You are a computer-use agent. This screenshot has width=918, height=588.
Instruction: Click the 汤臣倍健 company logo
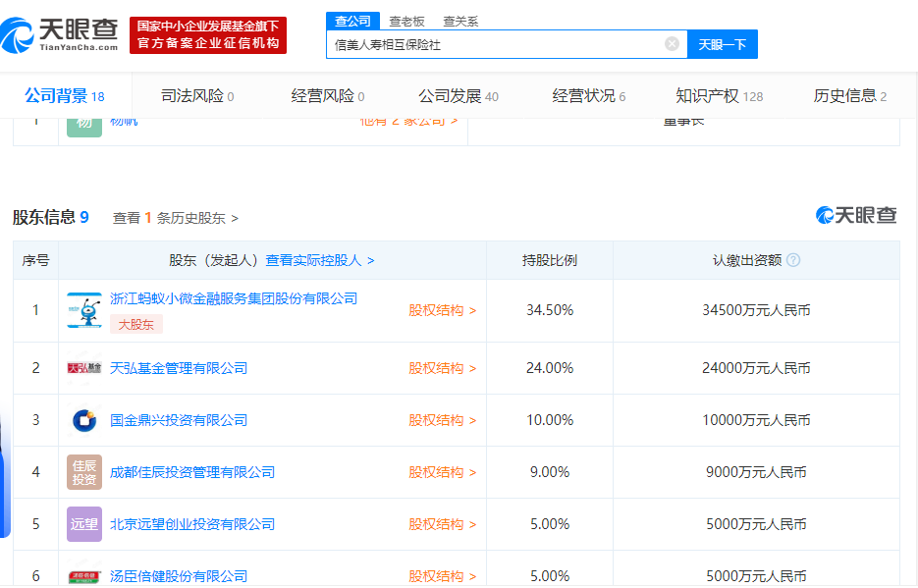[84, 575]
